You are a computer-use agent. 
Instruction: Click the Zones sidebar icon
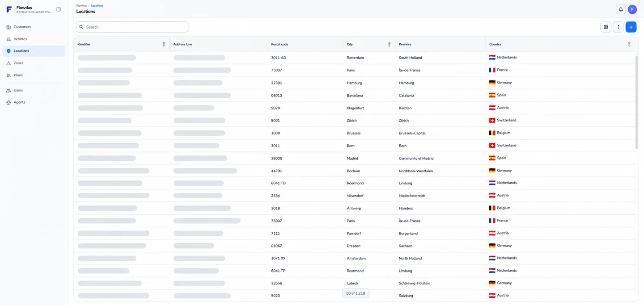point(8,63)
